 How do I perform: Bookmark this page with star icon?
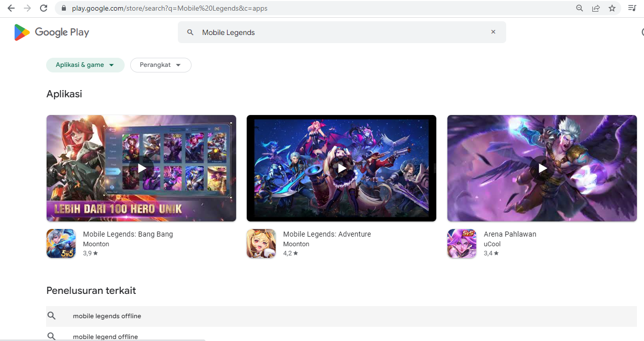612,8
